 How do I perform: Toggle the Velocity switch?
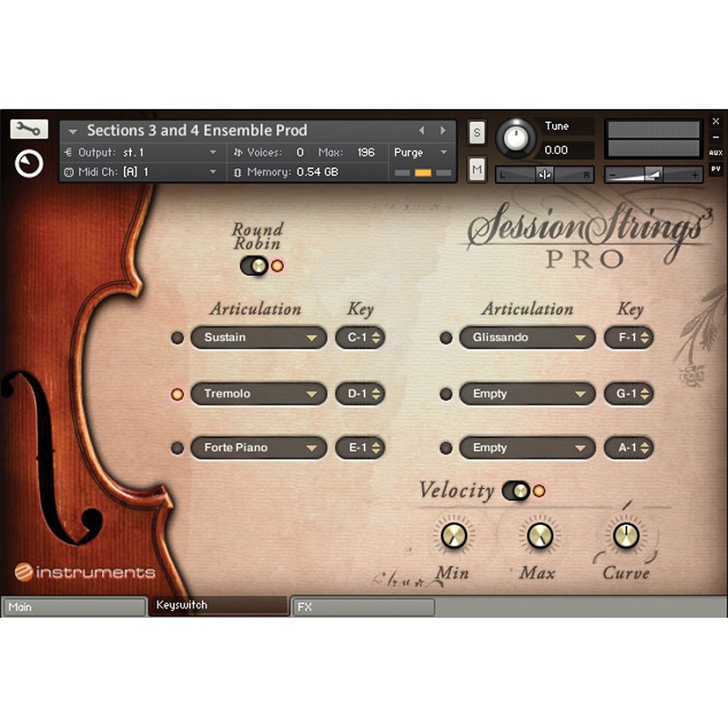click(x=515, y=490)
